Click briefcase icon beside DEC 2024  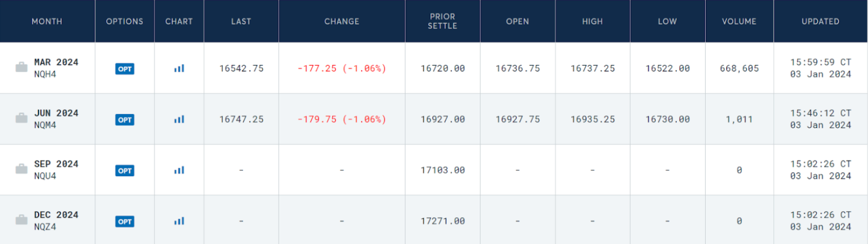click(x=21, y=220)
